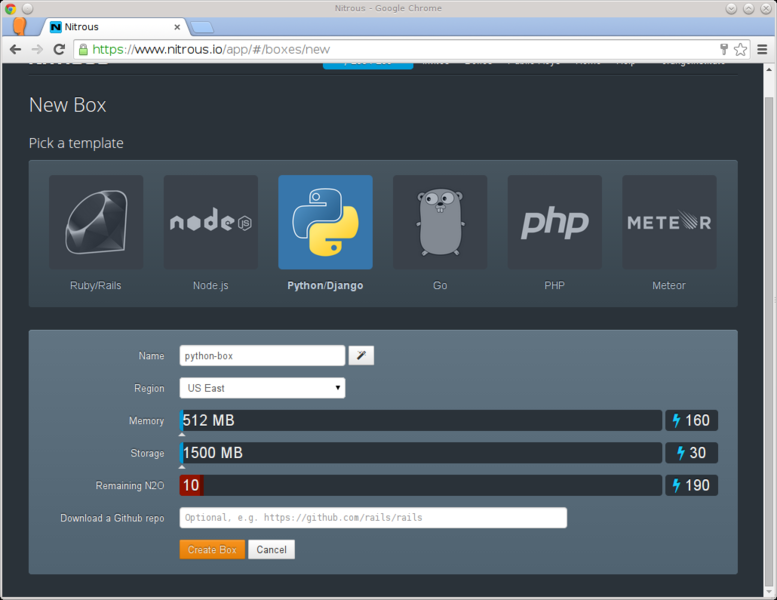Click the Storage 1500 MB slider bar
Image resolution: width=777 pixels, height=600 pixels.
click(421, 453)
